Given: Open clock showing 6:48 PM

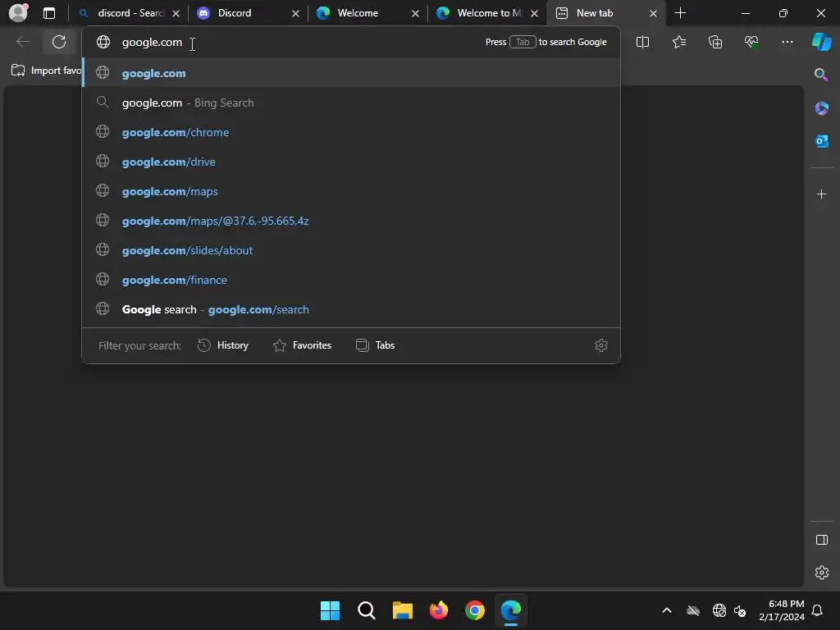Looking at the screenshot, I should pos(782,610).
